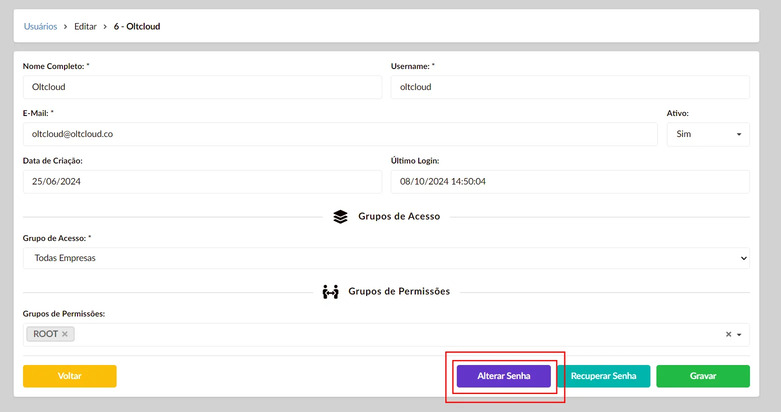Screen dimensions: 781x412
Task: Click the Alterar Senha button
Action: point(504,376)
